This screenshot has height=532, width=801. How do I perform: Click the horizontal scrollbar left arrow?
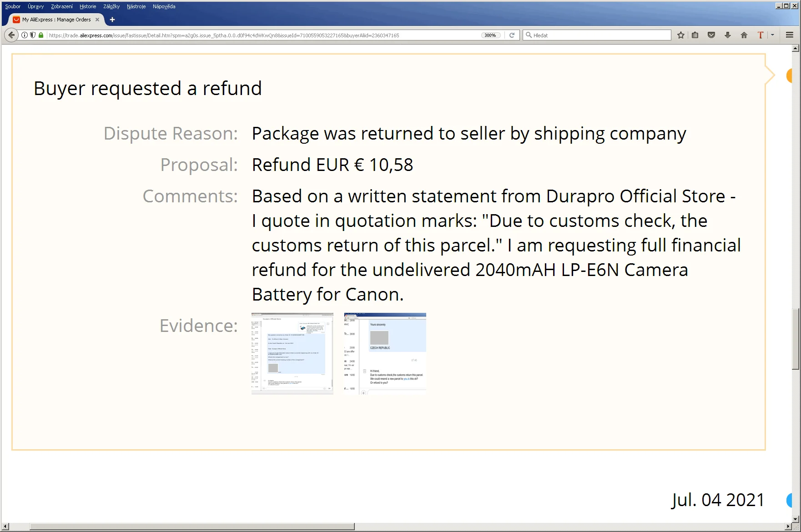point(5,527)
